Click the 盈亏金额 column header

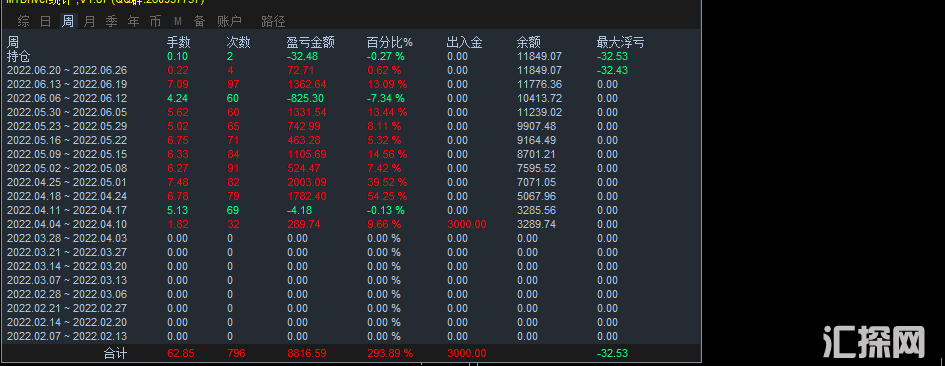tap(310, 42)
